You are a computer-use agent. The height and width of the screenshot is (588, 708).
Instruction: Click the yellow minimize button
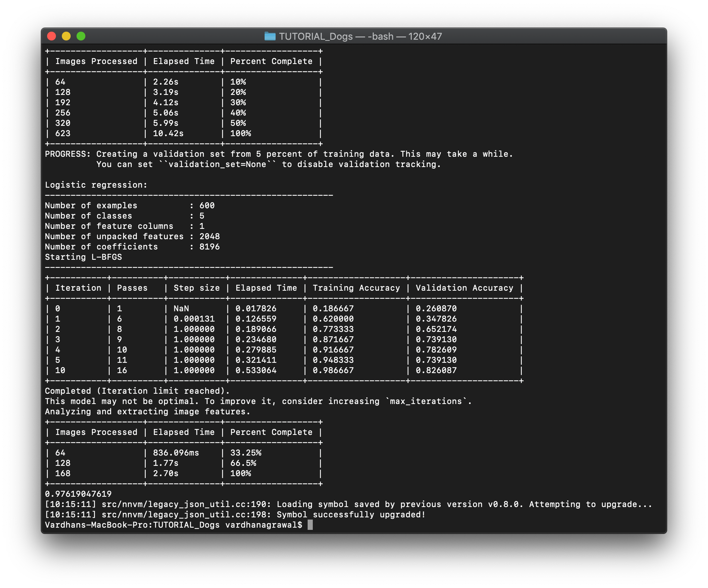pos(66,36)
